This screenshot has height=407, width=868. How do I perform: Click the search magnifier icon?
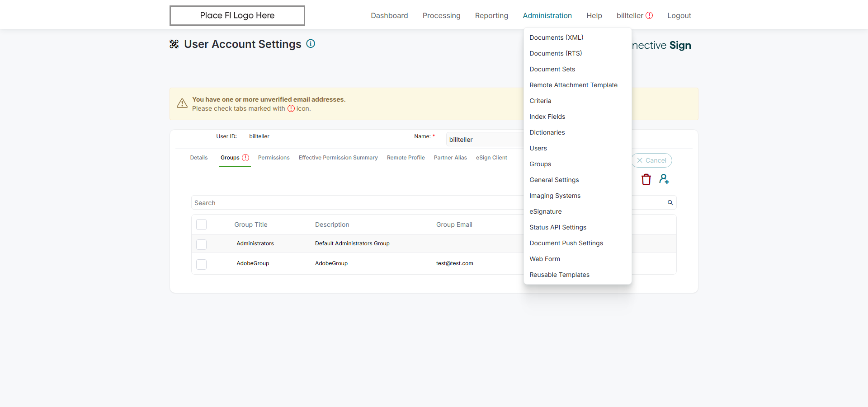click(x=670, y=203)
